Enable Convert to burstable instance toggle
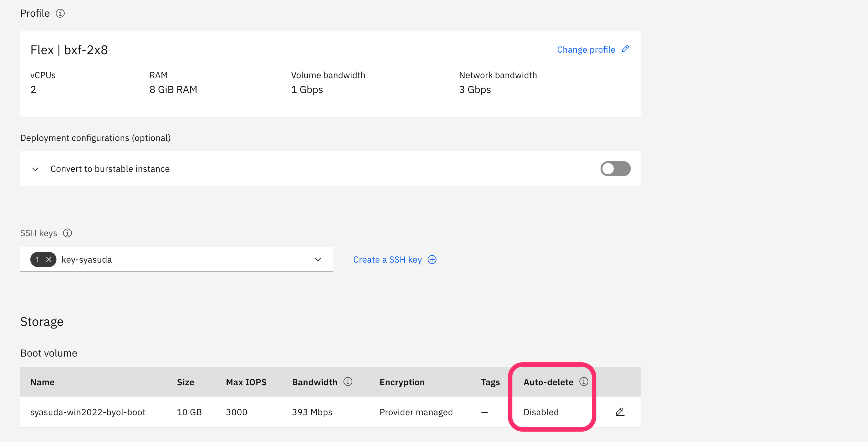Image resolution: width=868 pixels, height=442 pixels. [615, 169]
